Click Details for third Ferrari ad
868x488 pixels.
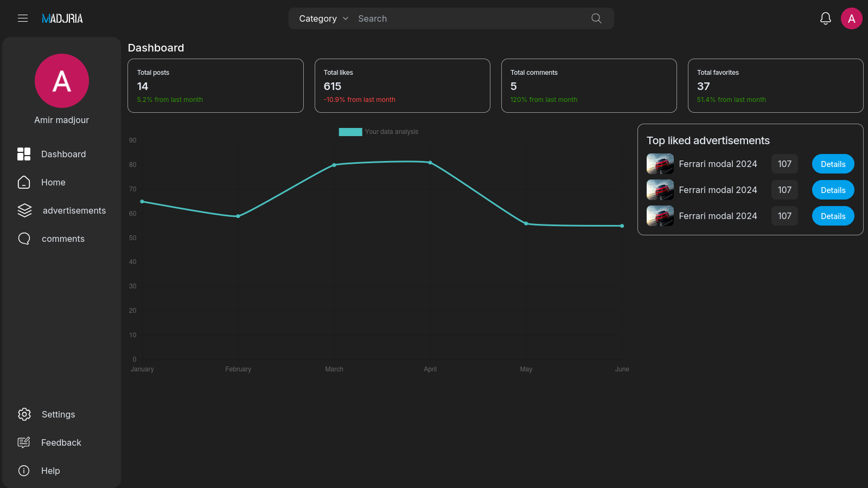click(833, 216)
